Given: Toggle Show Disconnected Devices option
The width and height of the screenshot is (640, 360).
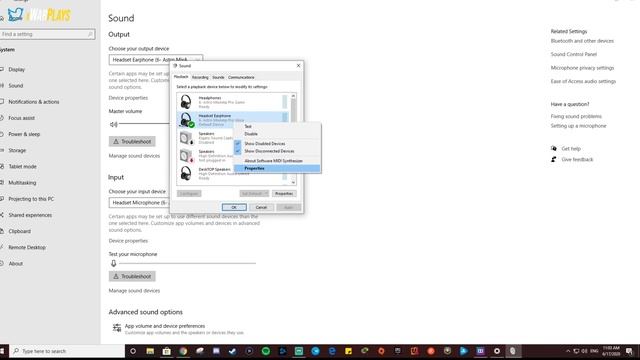Looking at the screenshot, I should coord(269,151).
